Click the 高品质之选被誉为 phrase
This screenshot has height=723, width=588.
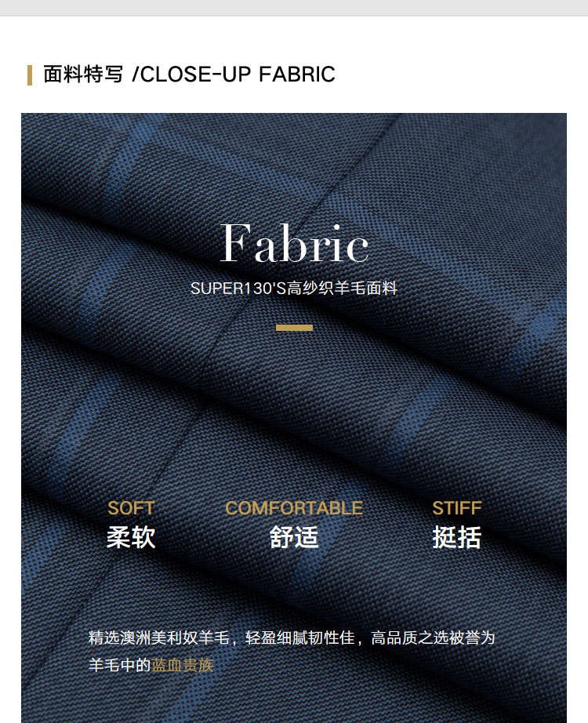coord(433,638)
